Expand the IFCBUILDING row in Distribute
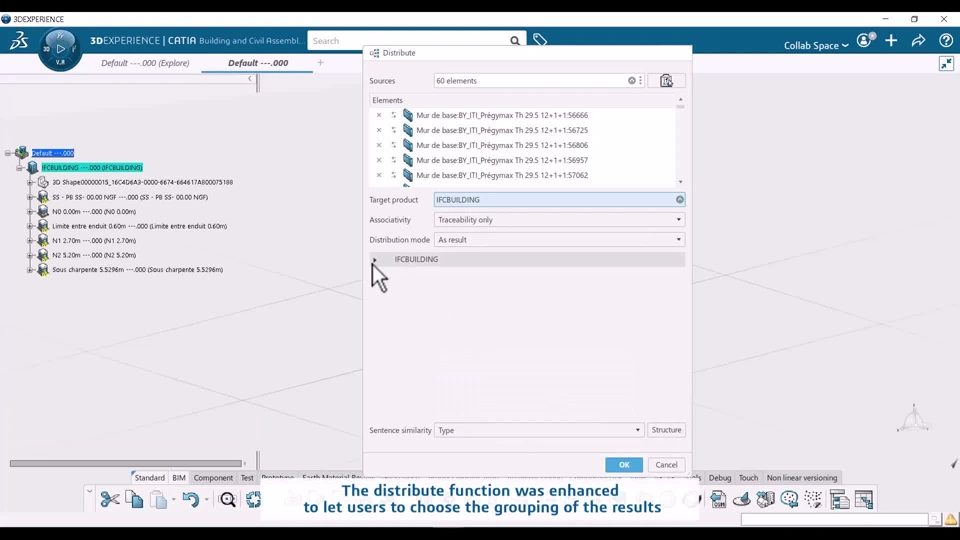Image resolution: width=960 pixels, height=540 pixels. pyautogui.click(x=375, y=260)
